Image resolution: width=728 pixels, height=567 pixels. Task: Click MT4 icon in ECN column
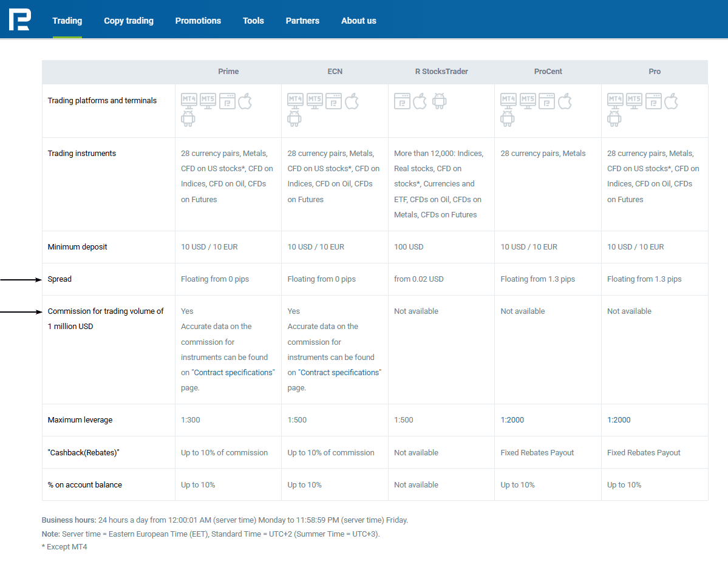[x=295, y=101]
